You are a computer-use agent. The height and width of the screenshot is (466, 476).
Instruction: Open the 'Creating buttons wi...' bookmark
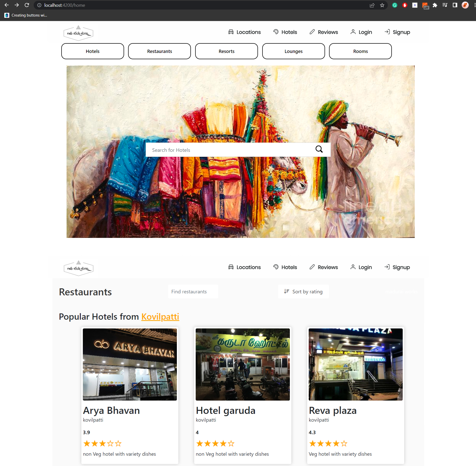26,15
